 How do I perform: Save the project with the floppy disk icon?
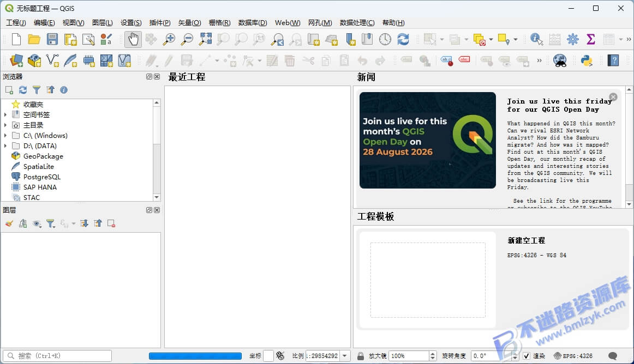tap(52, 39)
